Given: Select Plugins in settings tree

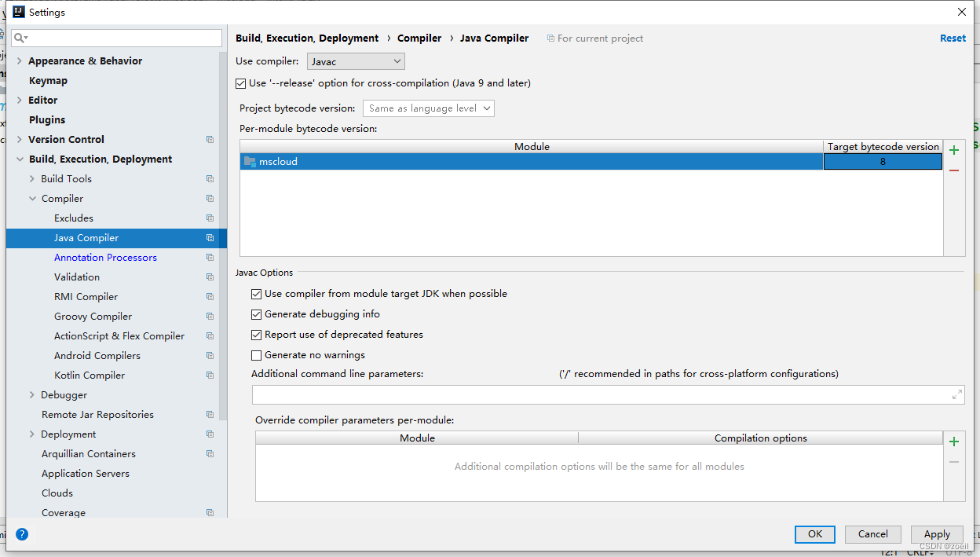Looking at the screenshot, I should point(47,120).
